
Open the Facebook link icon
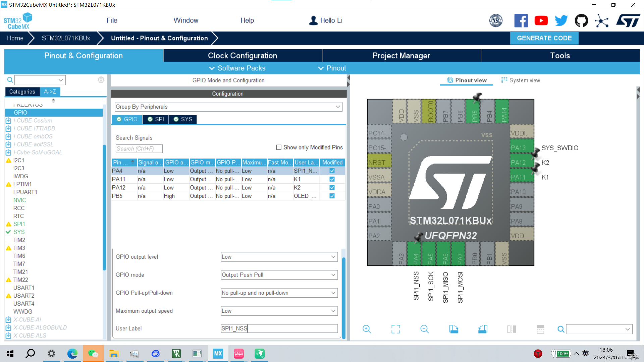521,21
